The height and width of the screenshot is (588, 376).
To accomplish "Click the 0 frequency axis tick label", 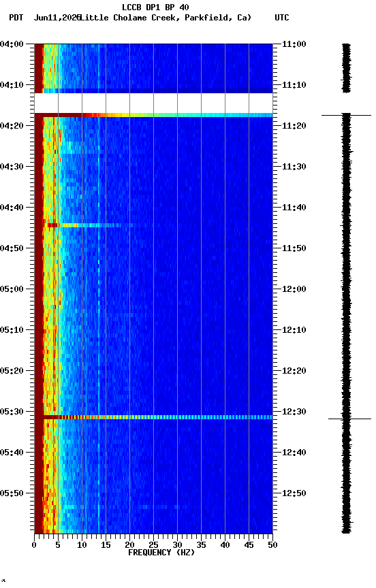I will tap(34, 545).
